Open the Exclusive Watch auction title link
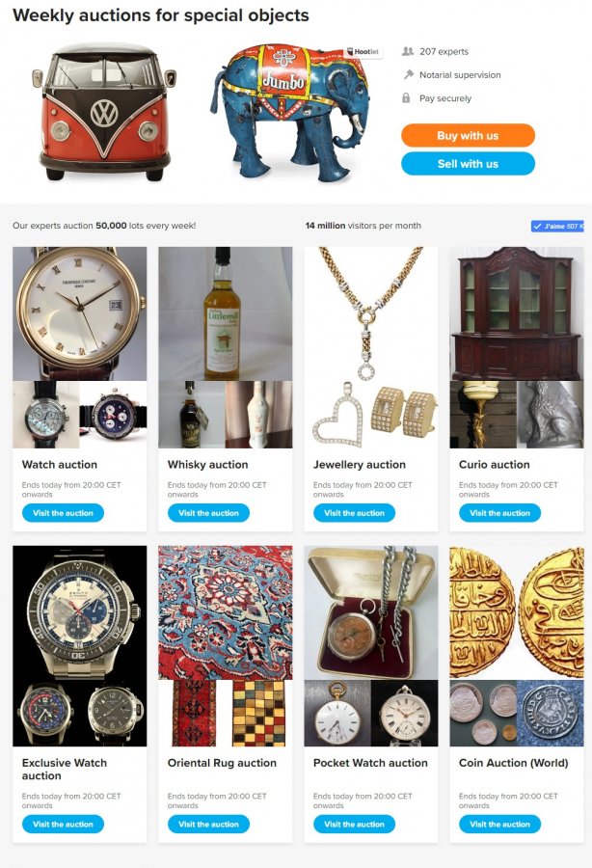This screenshot has height=868, width=592. tap(65, 770)
